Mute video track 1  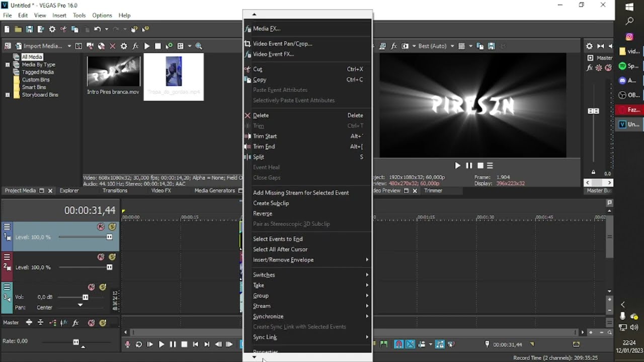[x=101, y=227]
